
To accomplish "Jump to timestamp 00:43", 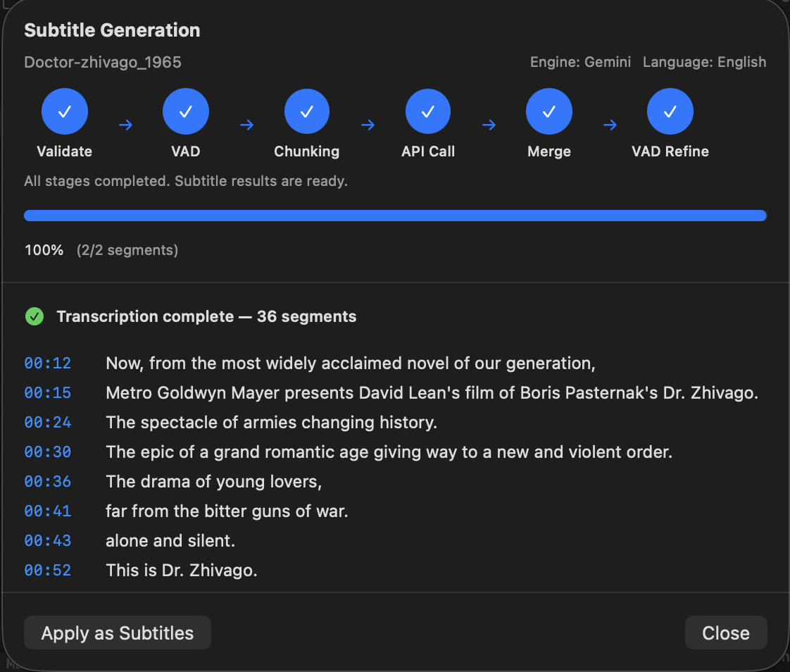I will point(48,540).
